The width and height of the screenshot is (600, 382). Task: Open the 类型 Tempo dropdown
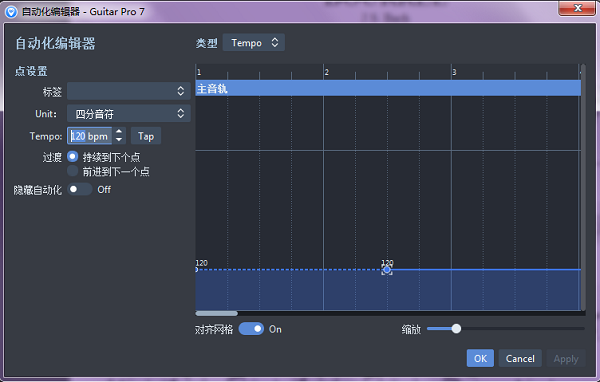click(253, 42)
